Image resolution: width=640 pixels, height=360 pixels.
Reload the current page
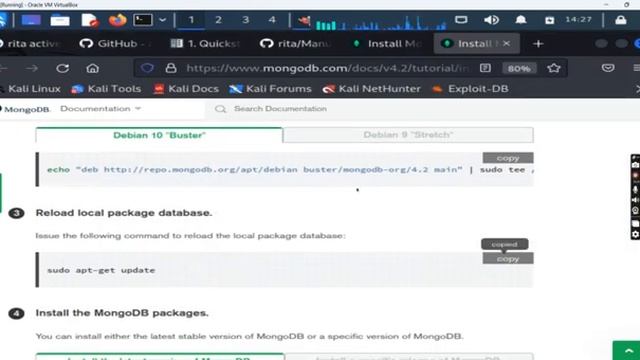(x=62, y=68)
